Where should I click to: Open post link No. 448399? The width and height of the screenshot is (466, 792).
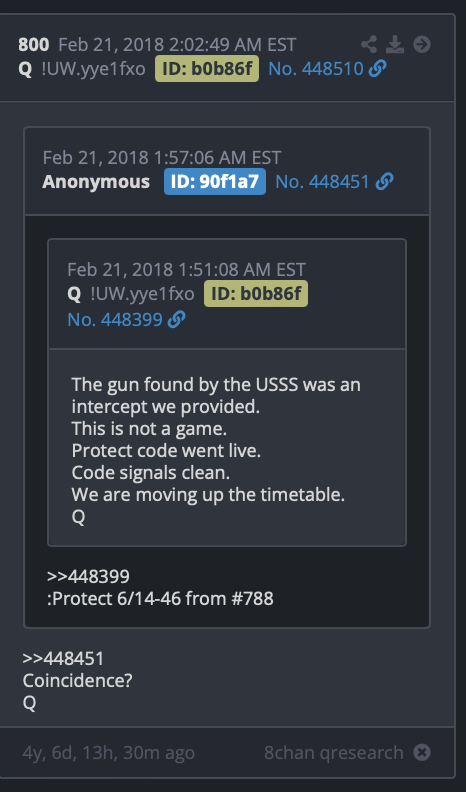coord(115,319)
